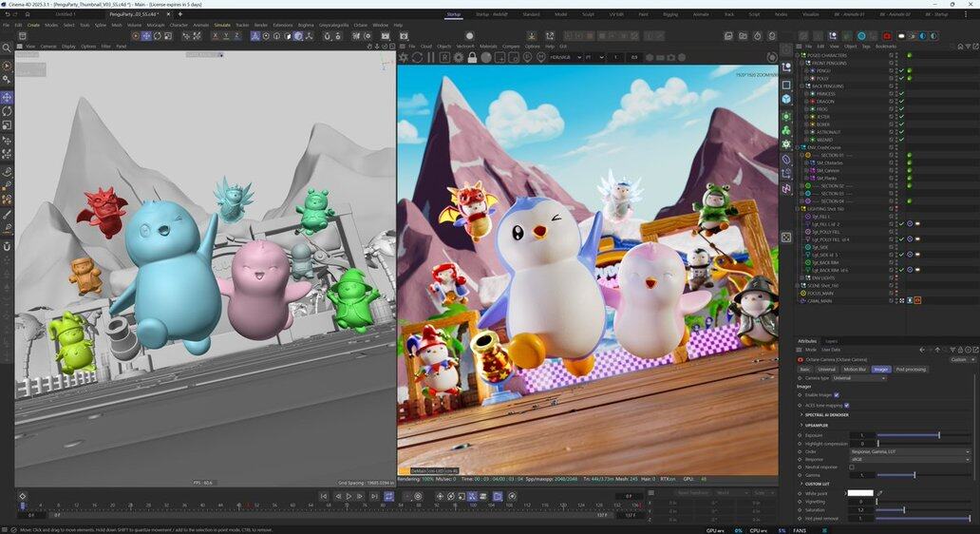Viewport: 980px width, 534px height.
Task: Select the Basic tab
Action: click(804, 370)
